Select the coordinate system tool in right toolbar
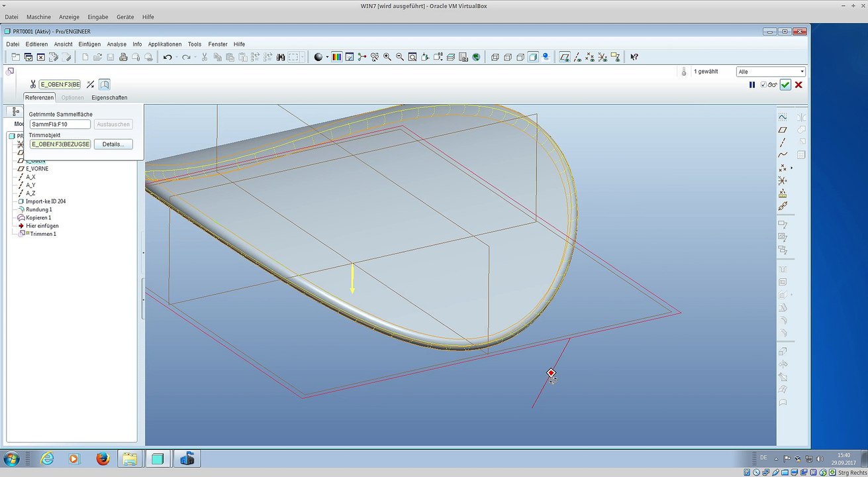This screenshot has width=868, height=477. pyautogui.click(x=783, y=181)
